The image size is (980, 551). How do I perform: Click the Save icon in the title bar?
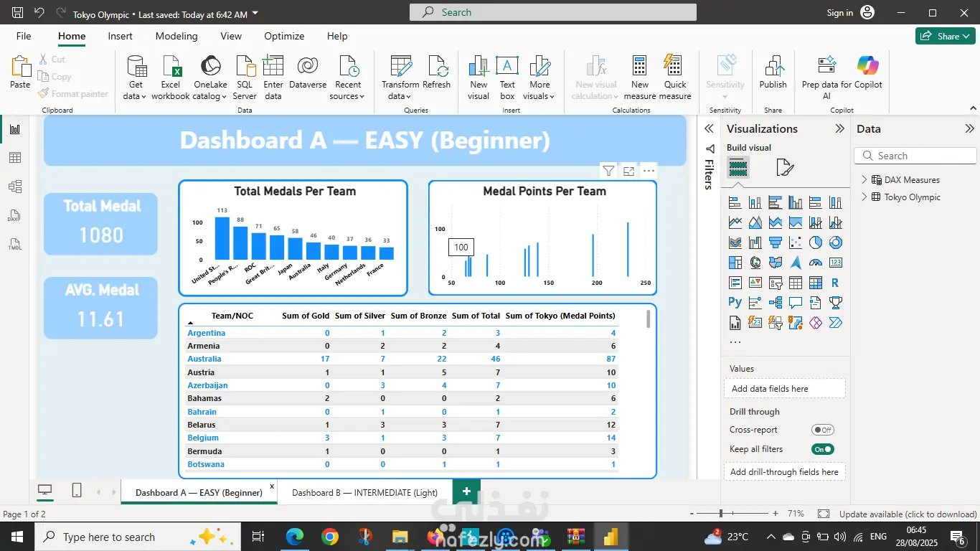coord(17,13)
